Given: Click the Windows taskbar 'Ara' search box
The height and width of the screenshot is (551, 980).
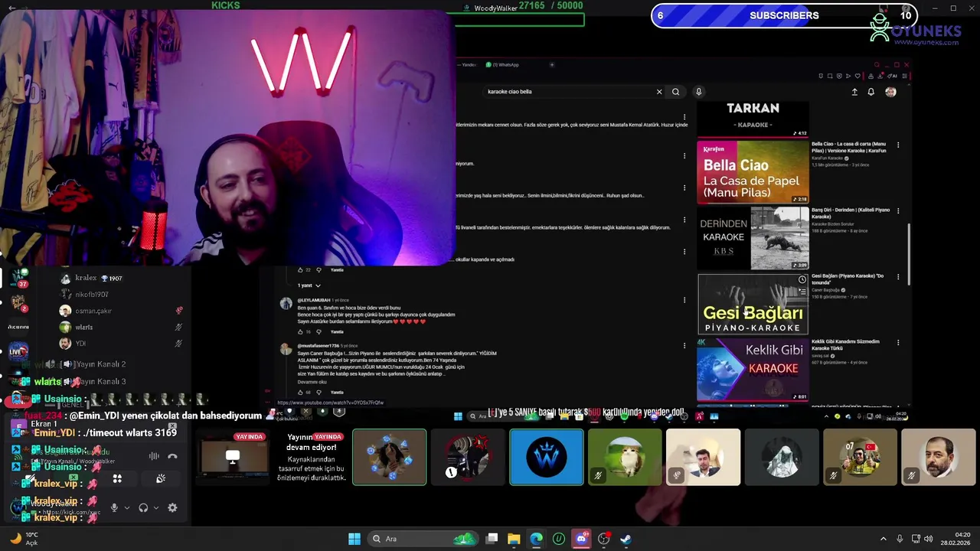Looking at the screenshot, I should pos(422,539).
